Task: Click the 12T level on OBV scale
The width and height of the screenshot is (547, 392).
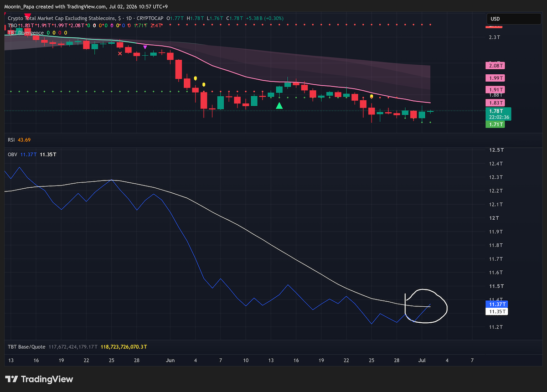Action: 493,218
